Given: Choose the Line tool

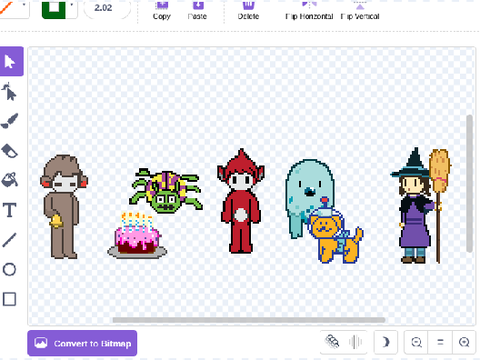Looking at the screenshot, I should [x=9, y=240].
